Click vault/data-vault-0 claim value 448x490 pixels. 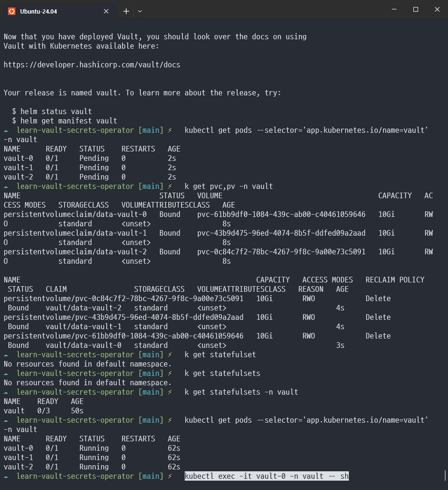tap(83, 346)
